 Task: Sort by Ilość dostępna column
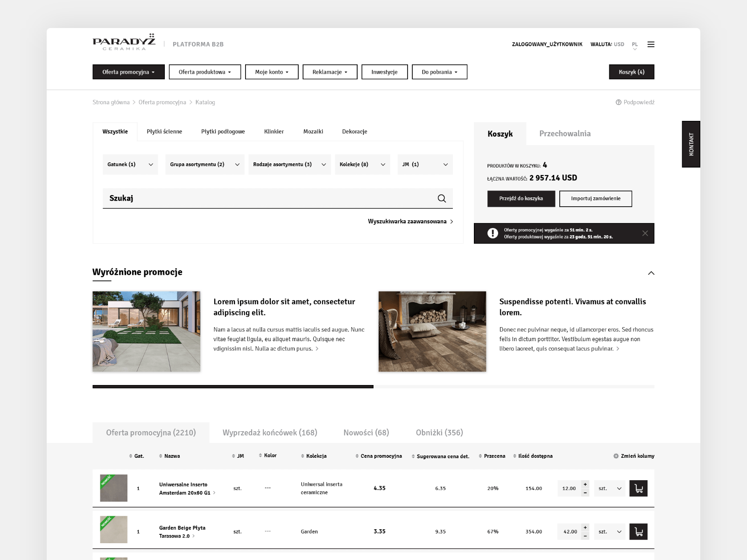[533, 456]
